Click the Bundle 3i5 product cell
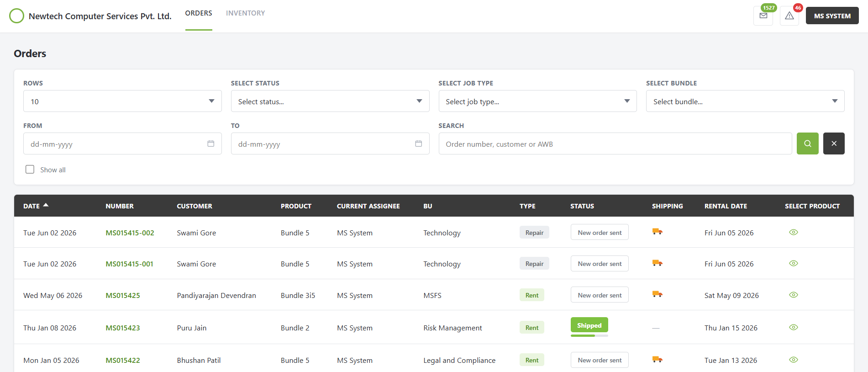The image size is (868, 372). point(298,295)
